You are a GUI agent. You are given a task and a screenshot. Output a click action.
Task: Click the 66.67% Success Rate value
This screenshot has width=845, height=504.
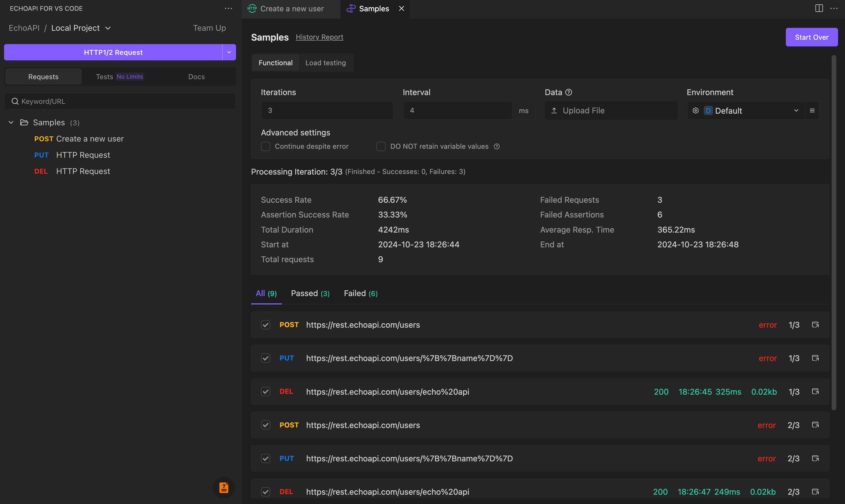[x=392, y=200]
